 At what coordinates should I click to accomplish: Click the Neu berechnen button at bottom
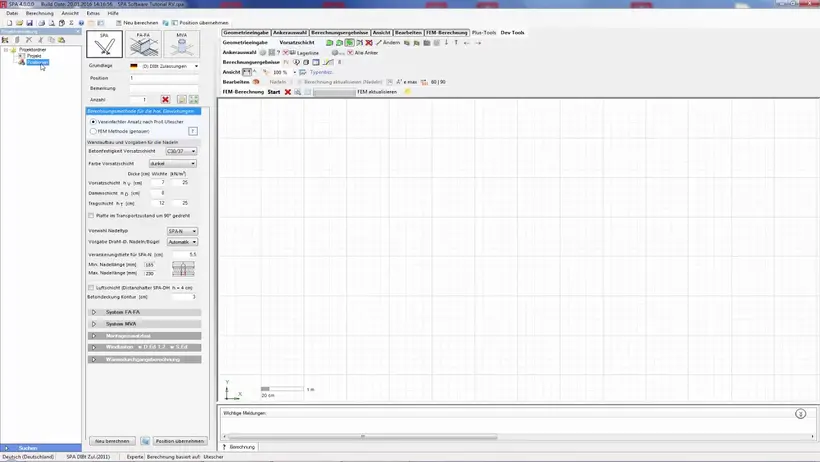[x=112, y=441]
